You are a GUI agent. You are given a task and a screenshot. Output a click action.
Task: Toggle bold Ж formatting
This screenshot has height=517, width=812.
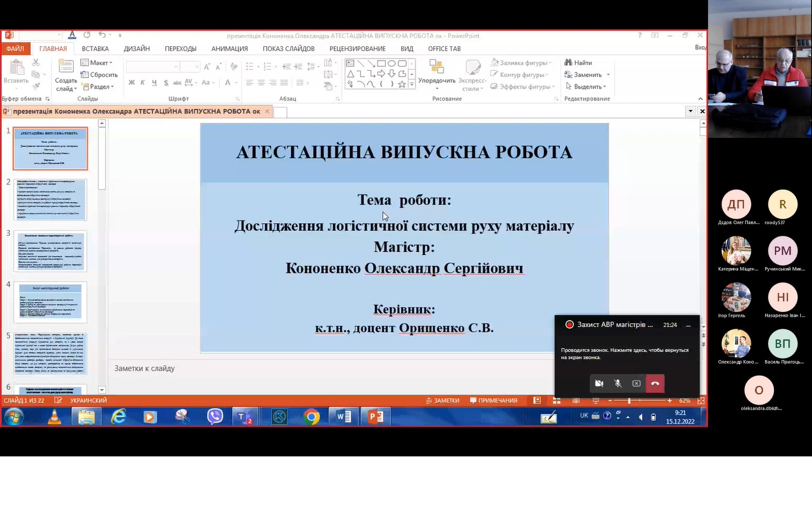tap(131, 83)
